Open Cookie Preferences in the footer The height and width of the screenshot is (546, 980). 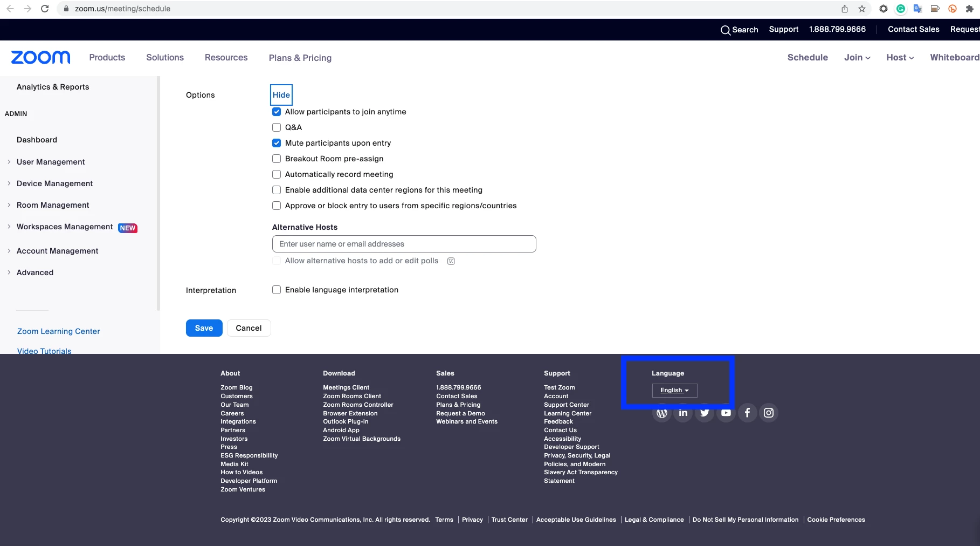click(x=836, y=520)
